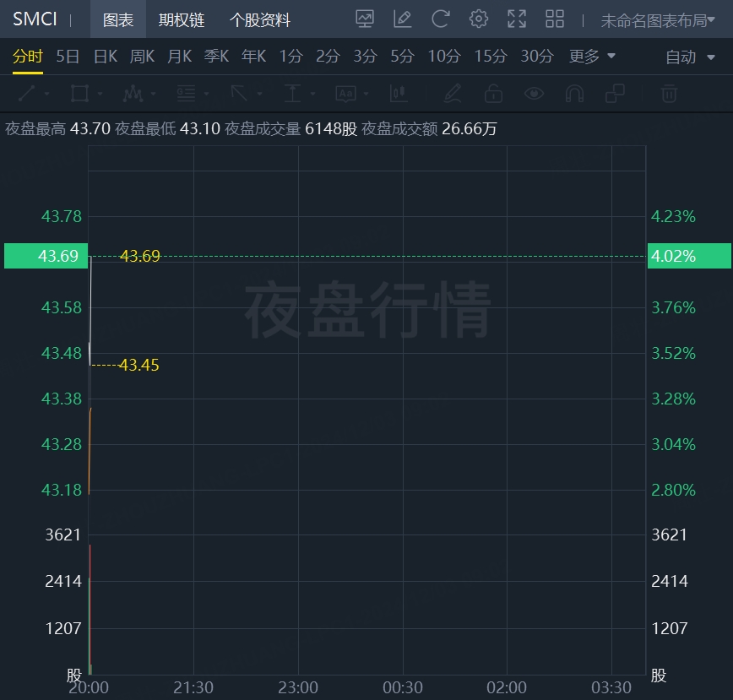The image size is (733, 700).
Task: Expand the 更多 timeframe dropdown
Action: tap(592, 56)
